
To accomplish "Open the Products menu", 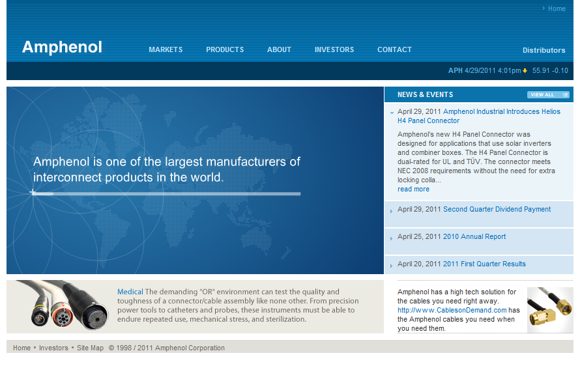I will 225,49.
